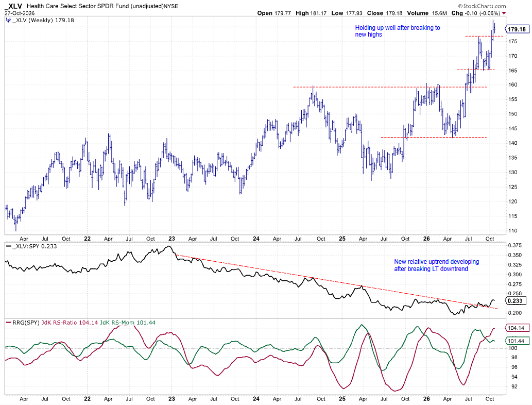532x405 pixels.
Task: Click the '24' year label beneath the price panel
Action: 256,239
